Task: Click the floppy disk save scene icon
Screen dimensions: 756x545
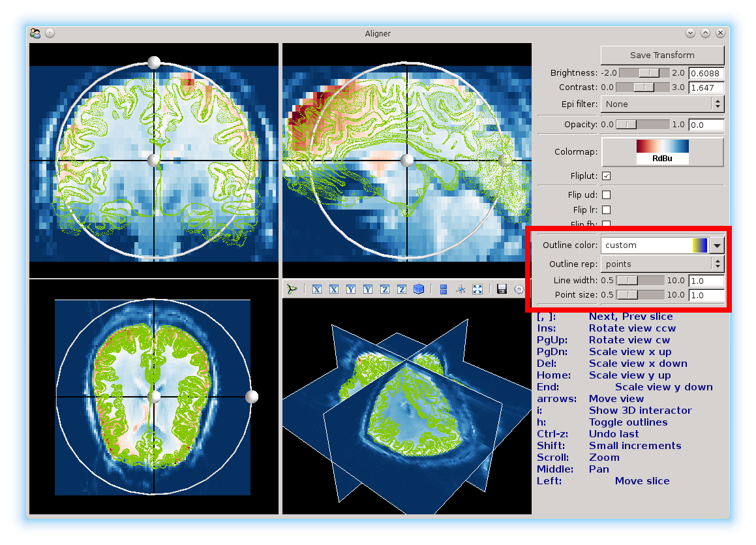Action: pos(502,289)
